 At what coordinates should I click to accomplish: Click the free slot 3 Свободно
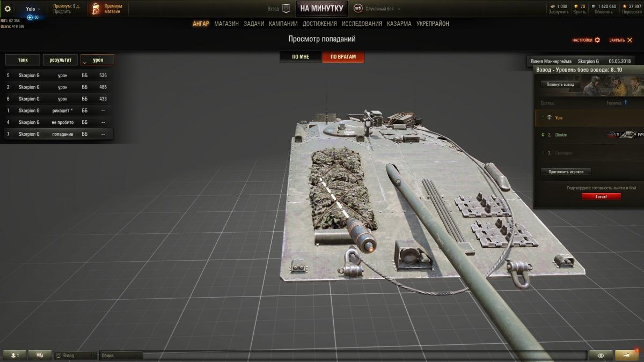(589, 153)
